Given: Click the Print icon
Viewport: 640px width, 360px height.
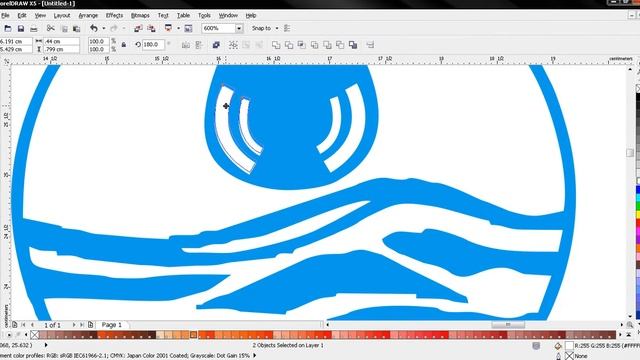Looking at the screenshot, I should pos(34,29).
